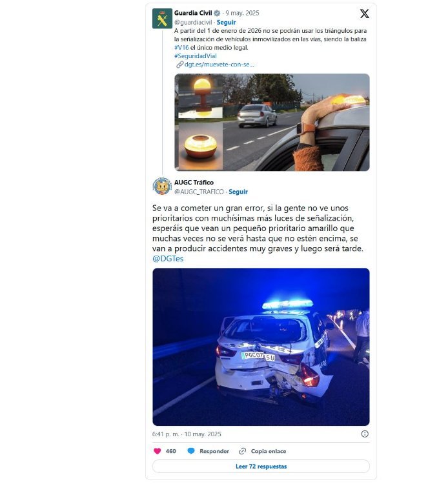Open the #V16 hashtag
The height and width of the screenshot is (484, 448).
pos(181,48)
